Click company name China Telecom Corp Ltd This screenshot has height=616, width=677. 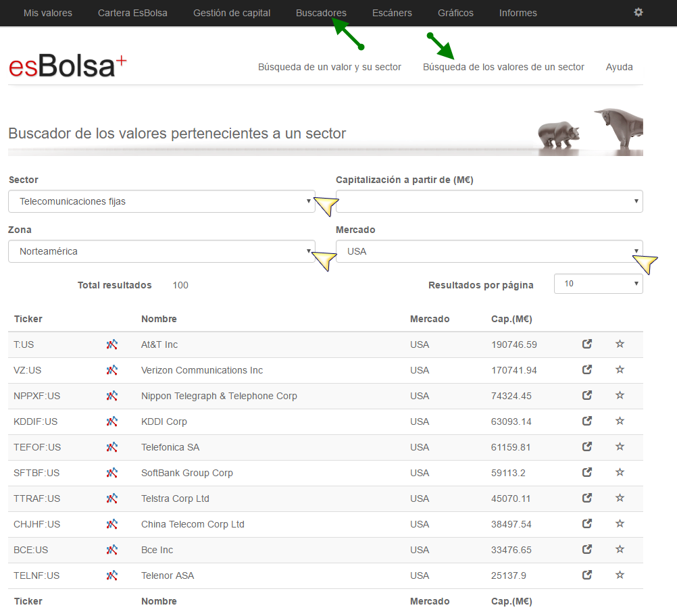(193, 524)
